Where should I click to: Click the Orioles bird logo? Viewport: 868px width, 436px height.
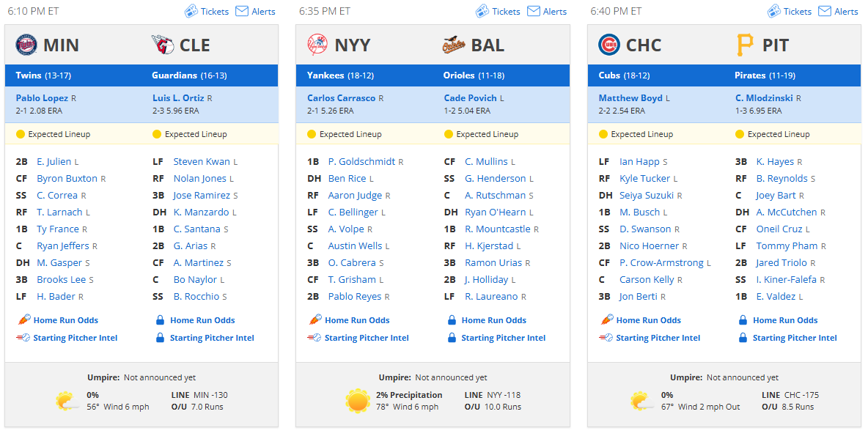(454, 45)
